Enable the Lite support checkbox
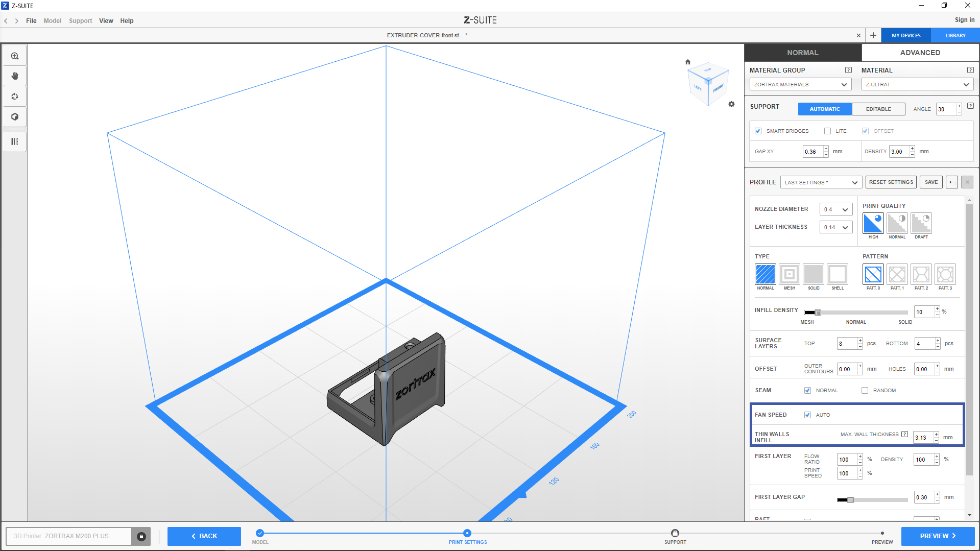This screenshot has width=980, height=551. (827, 131)
